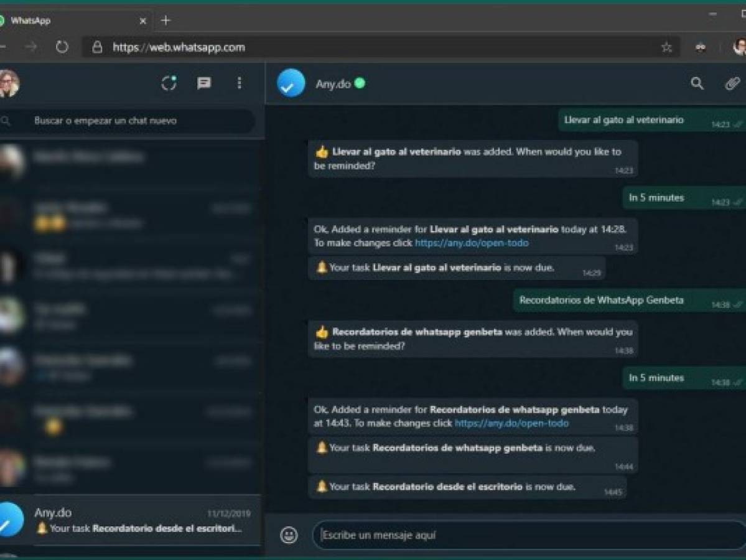Click the bookmark star icon
This screenshot has width=746, height=560.
(x=667, y=47)
